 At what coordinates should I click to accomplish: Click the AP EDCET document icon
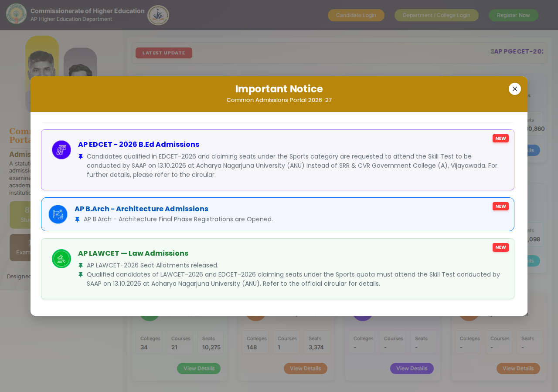[x=61, y=150]
